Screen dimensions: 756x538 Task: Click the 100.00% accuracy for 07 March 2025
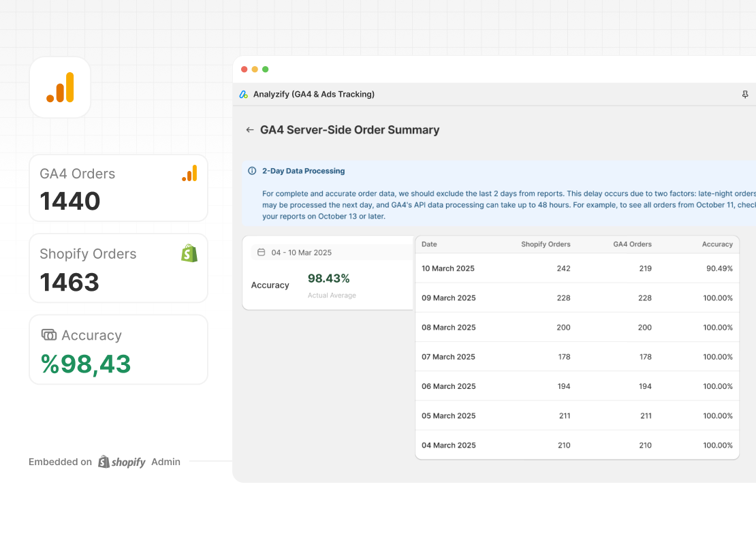click(718, 357)
